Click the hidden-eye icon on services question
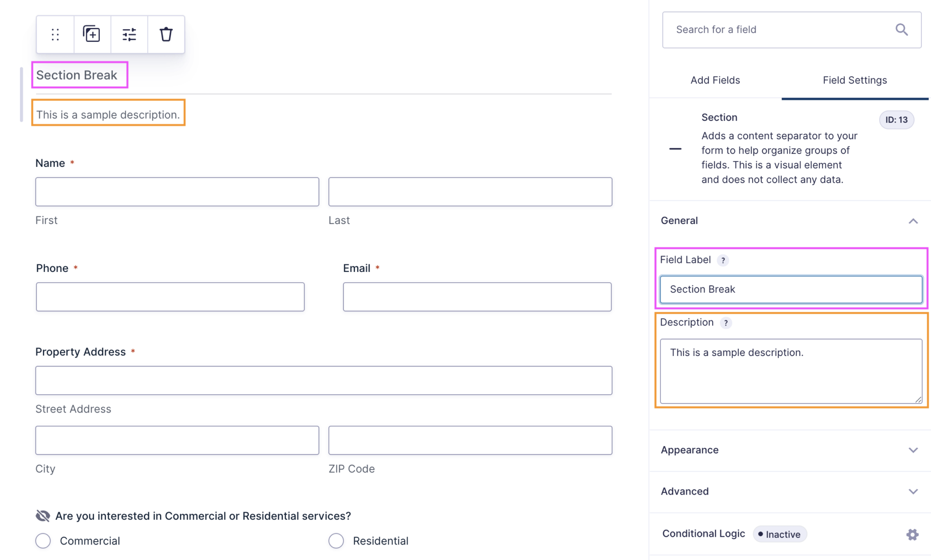This screenshot has width=931, height=560. (43, 516)
